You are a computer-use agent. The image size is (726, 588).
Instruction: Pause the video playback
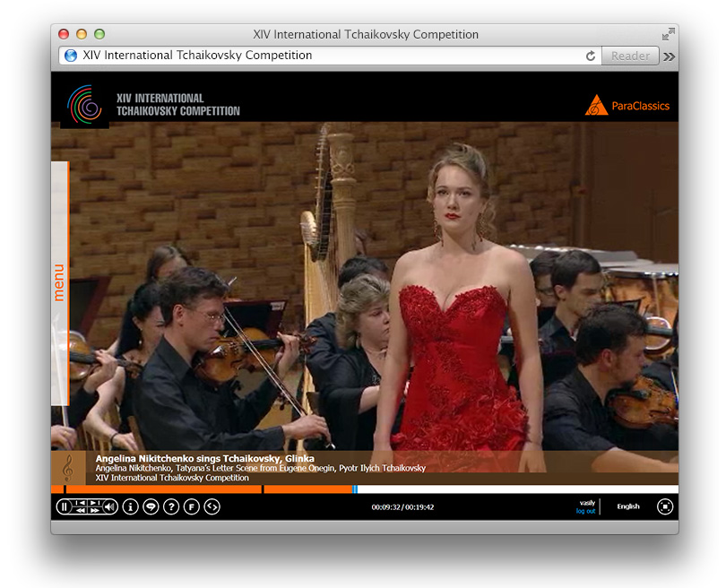coord(64,506)
